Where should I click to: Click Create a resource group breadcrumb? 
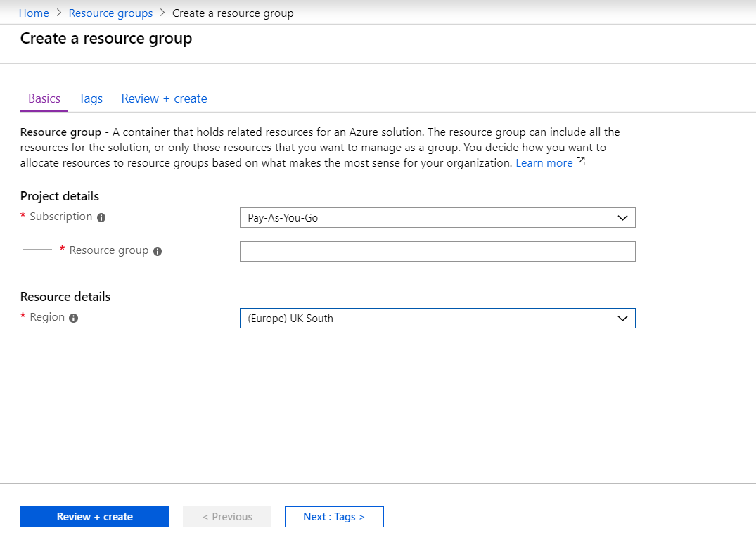coord(233,13)
